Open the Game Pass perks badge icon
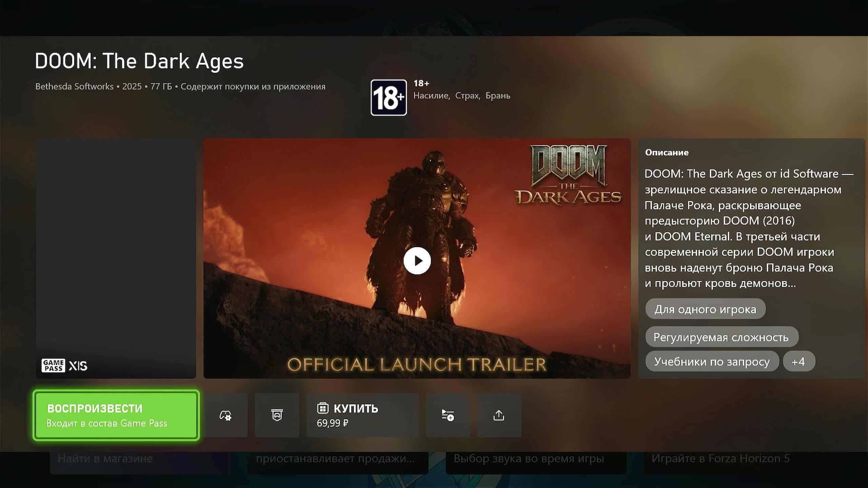 click(277, 415)
